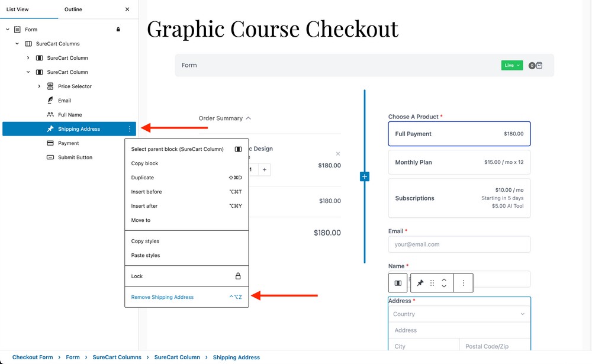Pick the Subscriptions pricing option

click(x=459, y=198)
